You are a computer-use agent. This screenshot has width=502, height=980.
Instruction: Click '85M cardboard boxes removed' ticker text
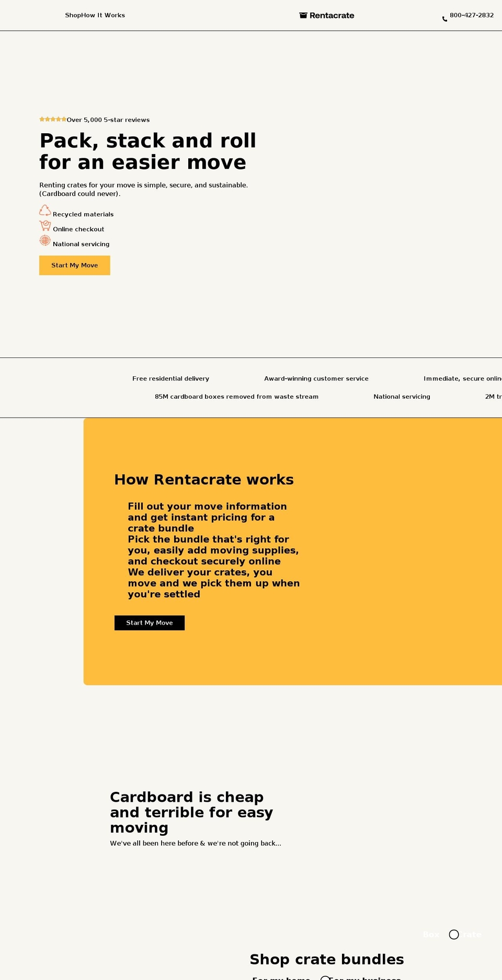pos(236,397)
